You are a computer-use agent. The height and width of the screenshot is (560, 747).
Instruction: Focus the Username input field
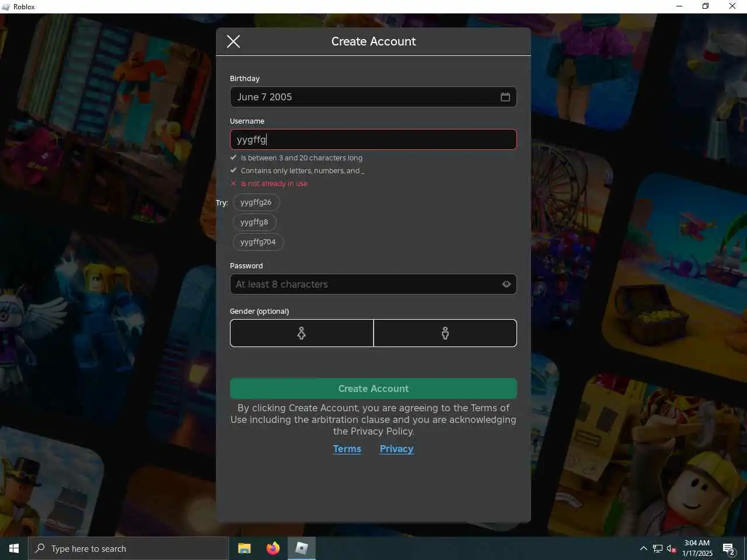pyautogui.click(x=373, y=139)
